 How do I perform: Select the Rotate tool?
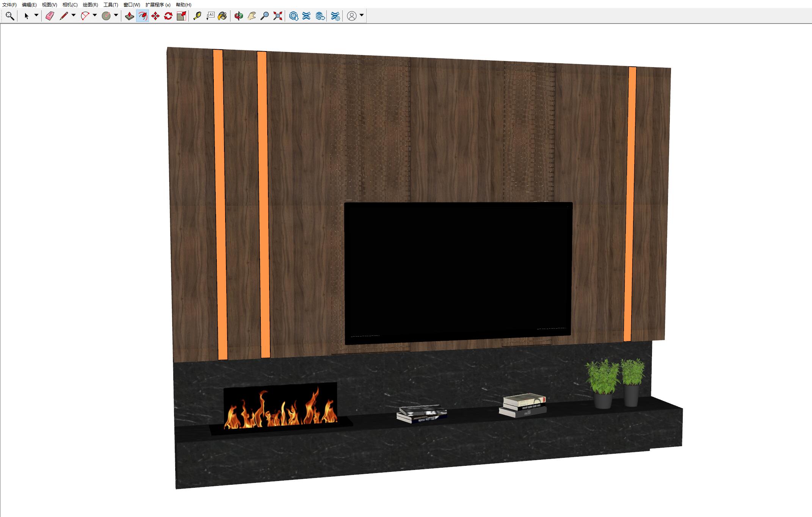[168, 16]
